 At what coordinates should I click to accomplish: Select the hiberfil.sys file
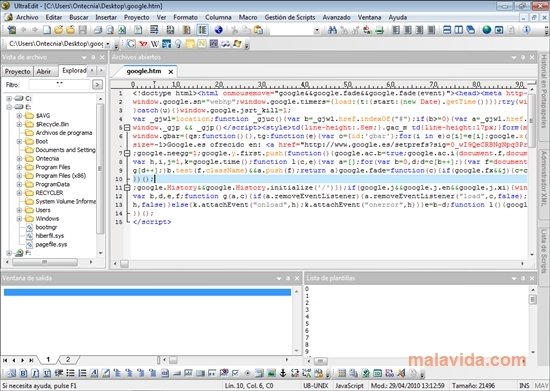(x=50, y=236)
